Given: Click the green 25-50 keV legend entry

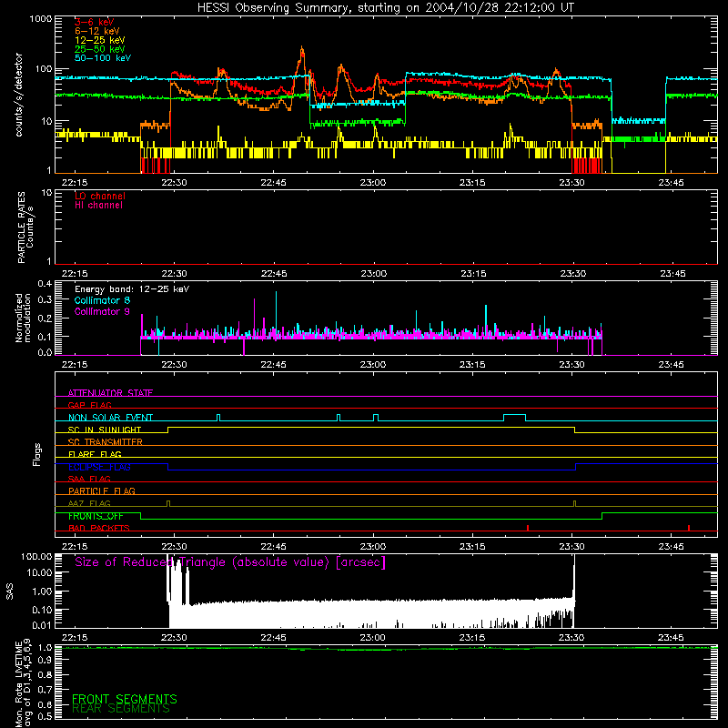Looking at the screenshot, I should (100, 49).
